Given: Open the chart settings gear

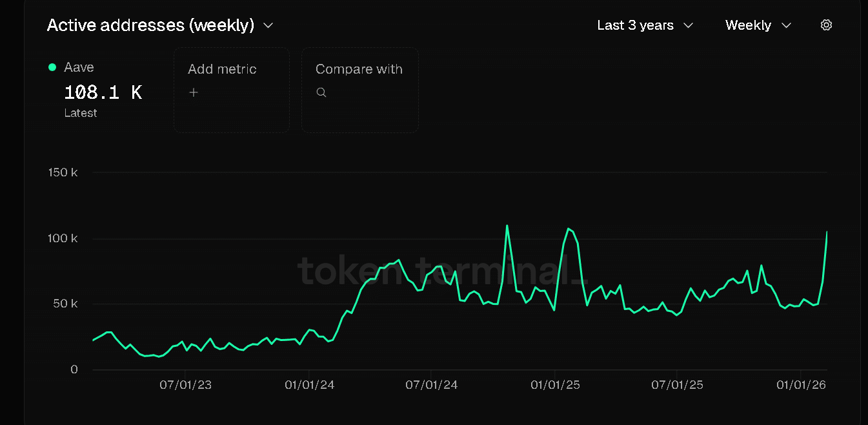Looking at the screenshot, I should tap(826, 25).
